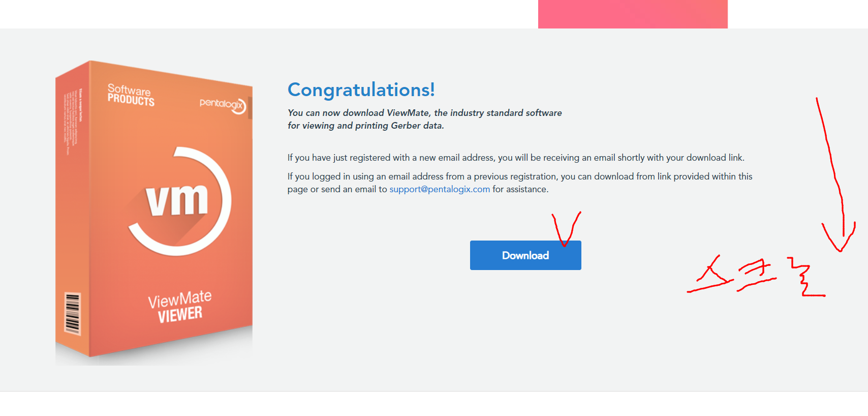Click the "You can now download ViewMate" text
The image size is (868, 416).
point(425,119)
